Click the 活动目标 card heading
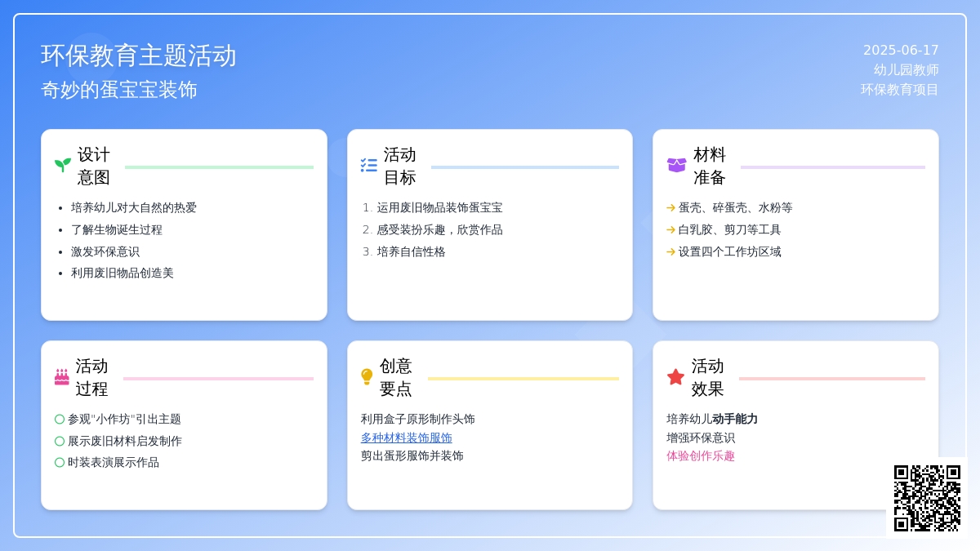This screenshot has width=980, height=551. click(x=400, y=166)
